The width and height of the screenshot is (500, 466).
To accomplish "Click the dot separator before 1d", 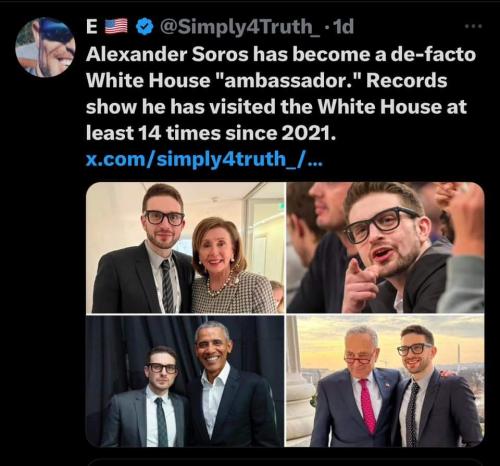I will [x=327, y=27].
